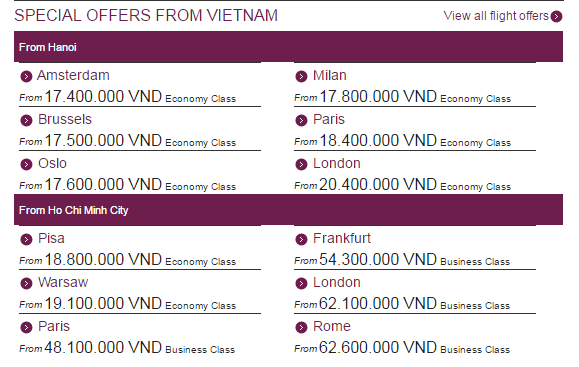
Task: Click the From Hanoi section header
Action: (x=288, y=47)
